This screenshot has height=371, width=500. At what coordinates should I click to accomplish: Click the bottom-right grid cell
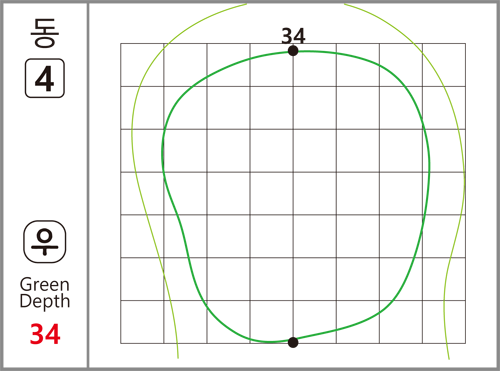pyautogui.click(x=444, y=322)
